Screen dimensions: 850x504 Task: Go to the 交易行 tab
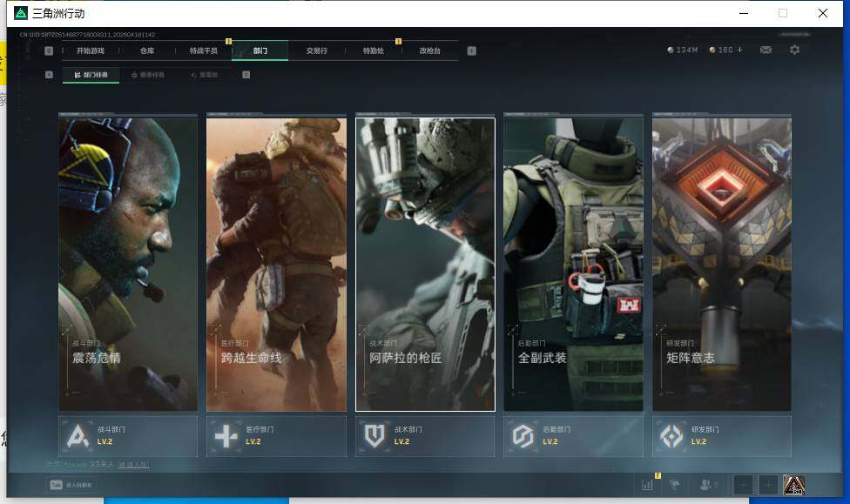point(317,50)
